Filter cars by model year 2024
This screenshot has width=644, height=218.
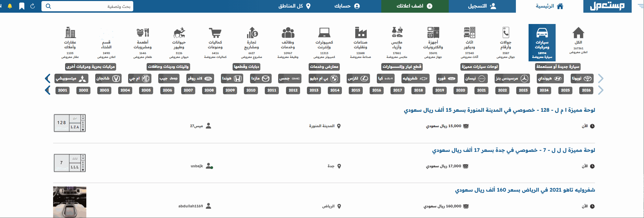pos(544,90)
